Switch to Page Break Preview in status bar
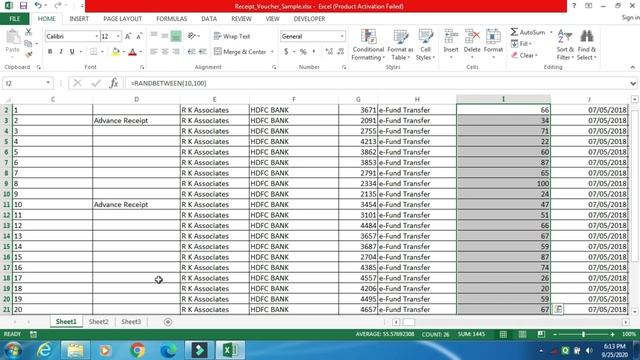 click(x=541, y=334)
